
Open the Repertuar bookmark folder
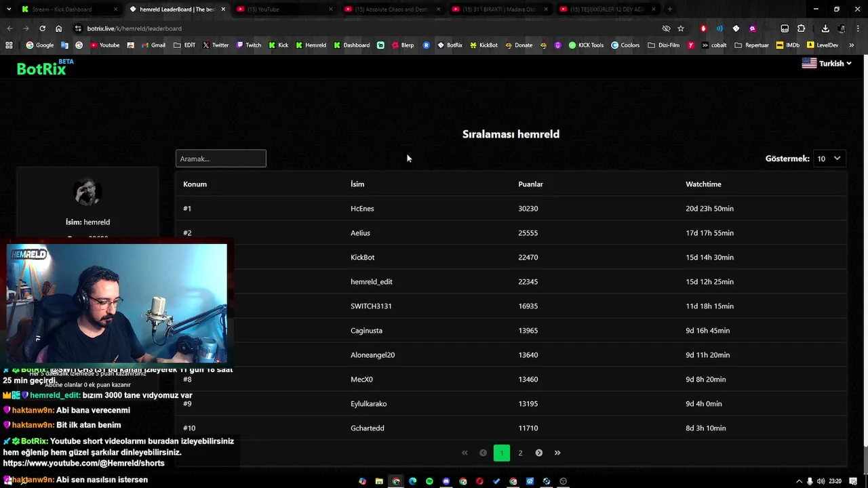pos(751,45)
